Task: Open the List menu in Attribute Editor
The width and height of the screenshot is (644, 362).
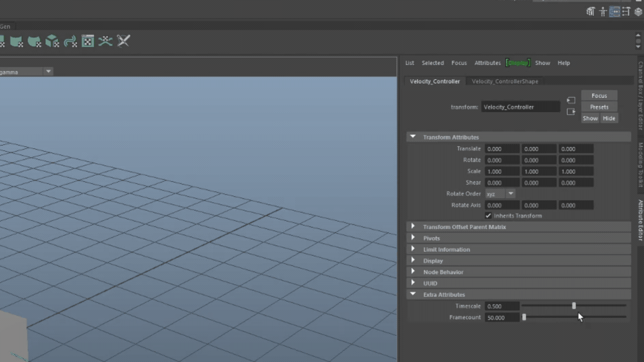Action: click(410, 63)
